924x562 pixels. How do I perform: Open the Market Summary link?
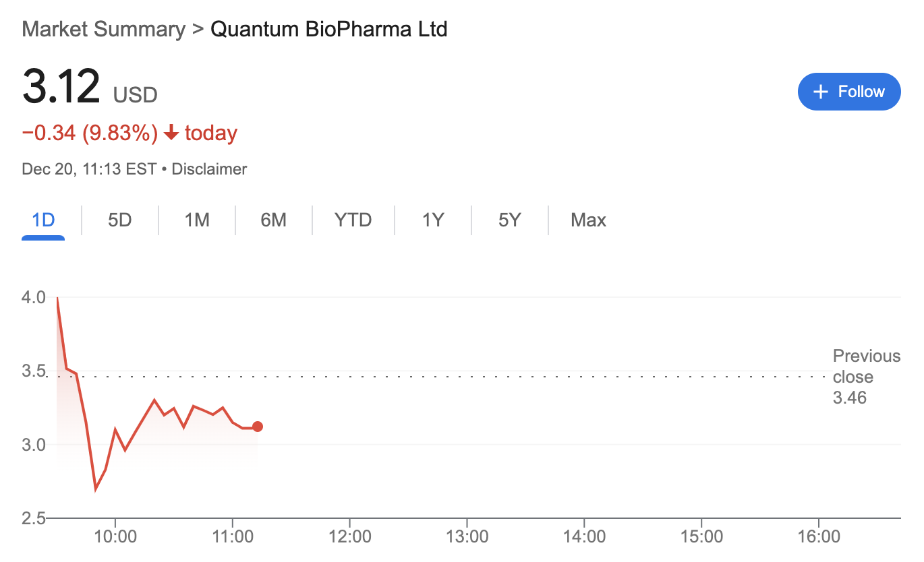(x=103, y=30)
